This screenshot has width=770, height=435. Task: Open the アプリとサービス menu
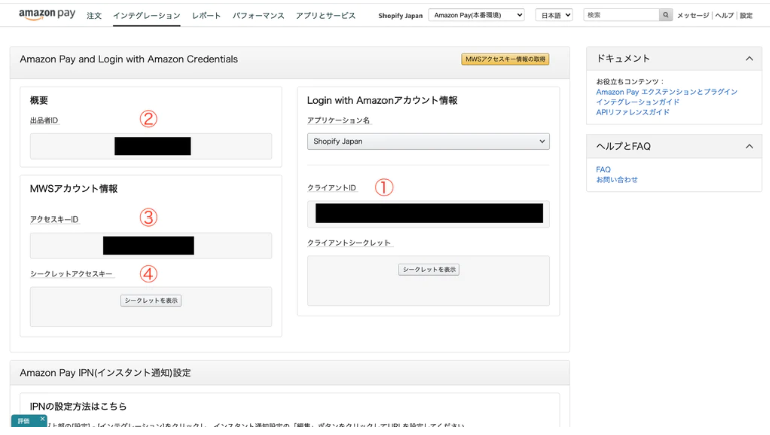click(x=326, y=16)
